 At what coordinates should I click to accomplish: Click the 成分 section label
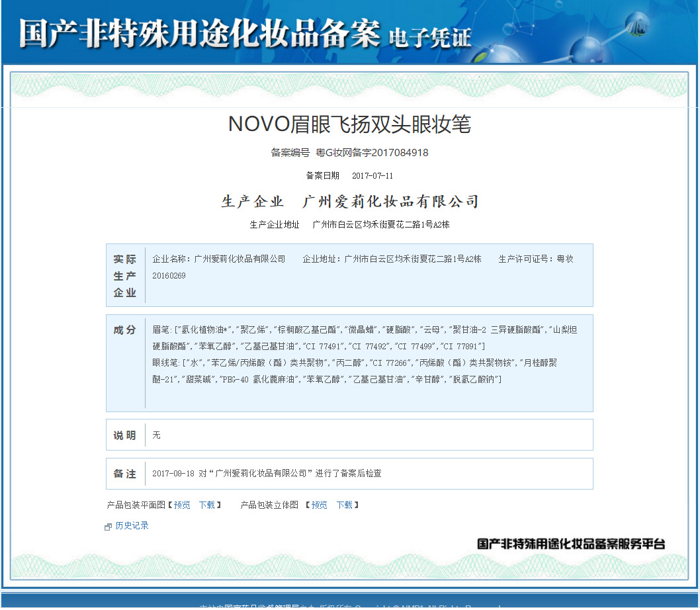pyautogui.click(x=124, y=330)
